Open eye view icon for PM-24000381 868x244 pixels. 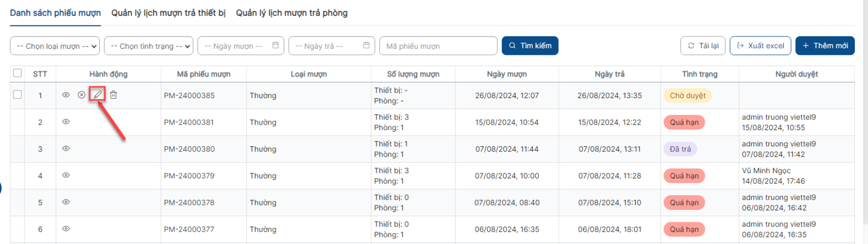[x=66, y=121]
